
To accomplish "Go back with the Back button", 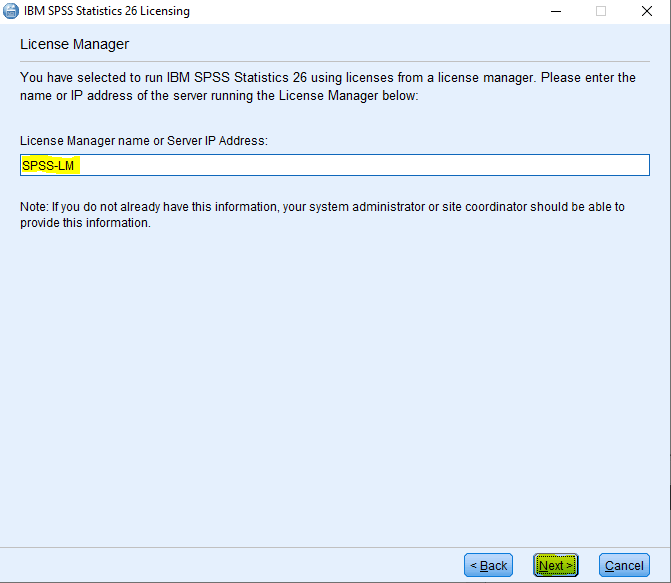I will [x=488, y=565].
